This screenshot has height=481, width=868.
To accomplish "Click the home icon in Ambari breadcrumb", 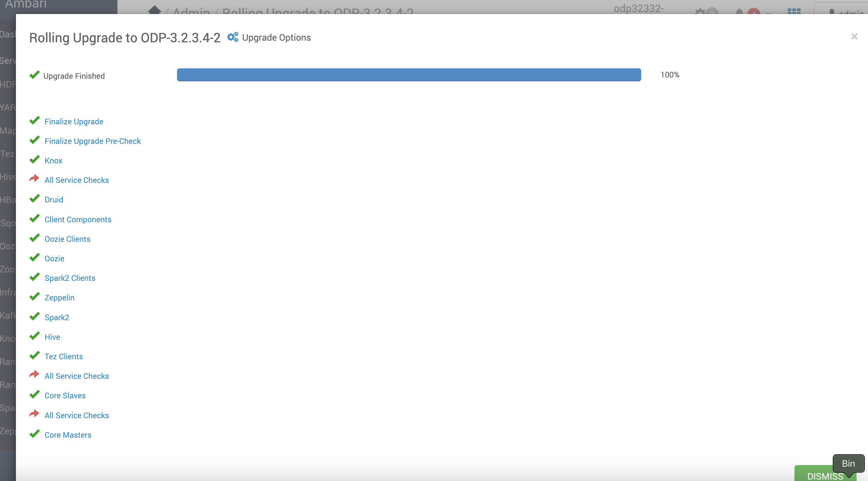I will [x=155, y=10].
